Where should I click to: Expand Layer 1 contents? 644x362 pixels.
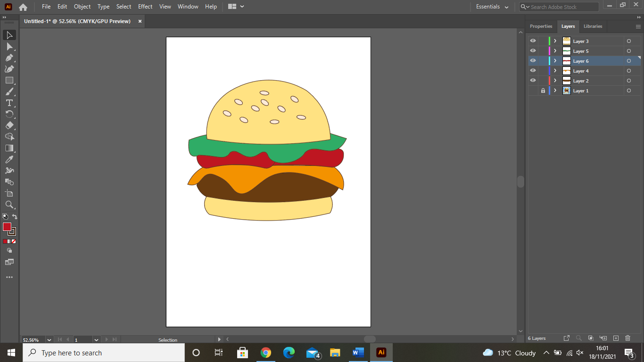coord(555,90)
